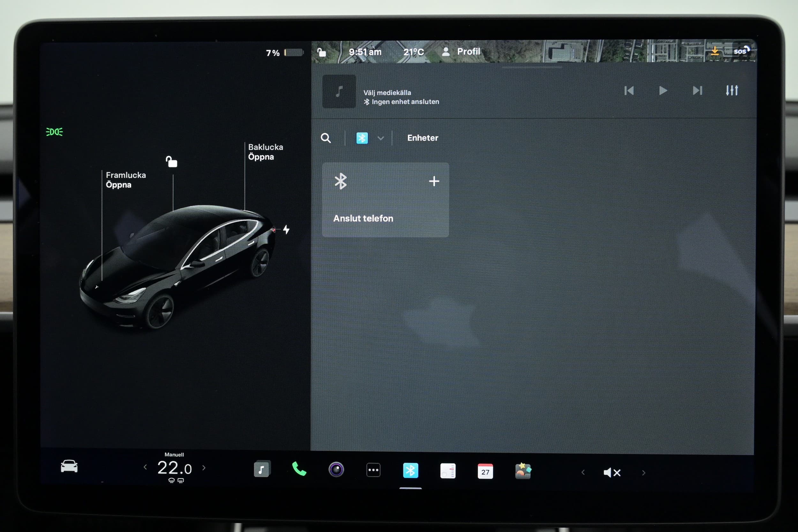The height and width of the screenshot is (532, 798).
Task: Open charge port with lightning bolt icon
Action: click(x=286, y=229)
